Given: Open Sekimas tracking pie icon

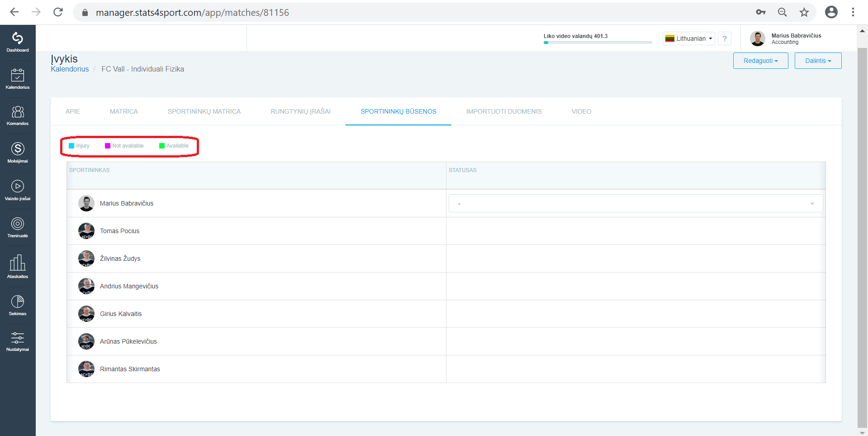Looking at the screenshot, I should click(x=18, y=302).
